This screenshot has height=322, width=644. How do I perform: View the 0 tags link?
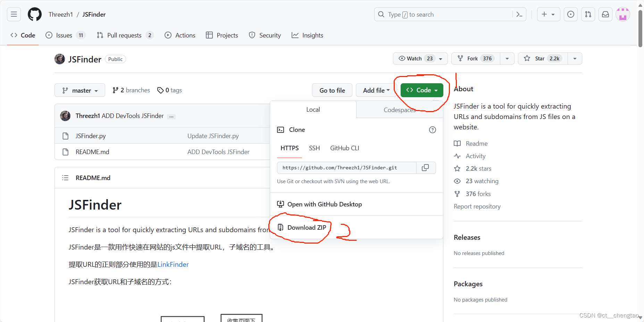tap(169, 90)
